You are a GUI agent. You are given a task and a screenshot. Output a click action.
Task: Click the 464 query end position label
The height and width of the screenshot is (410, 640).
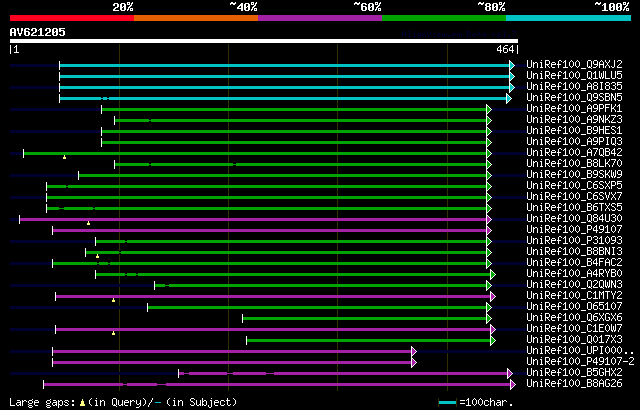pyautogui.click(x=505, y=49)
